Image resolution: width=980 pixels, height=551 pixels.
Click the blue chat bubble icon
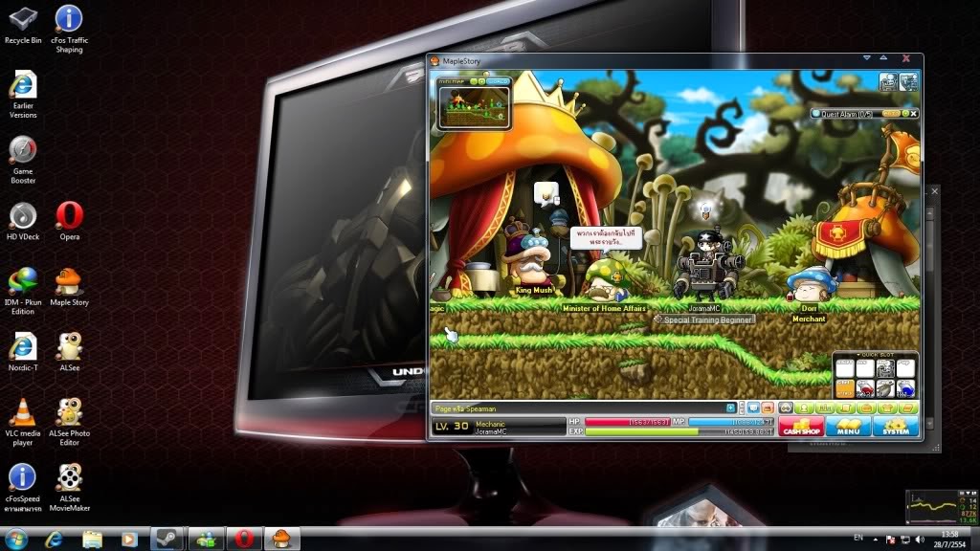tap(754, 408)
